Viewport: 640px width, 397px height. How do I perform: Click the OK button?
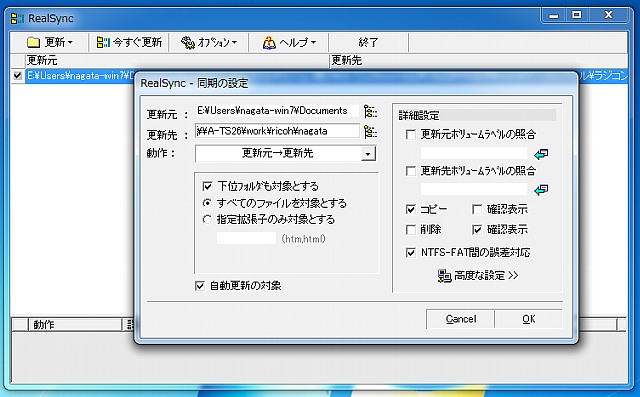pos(529,319)
